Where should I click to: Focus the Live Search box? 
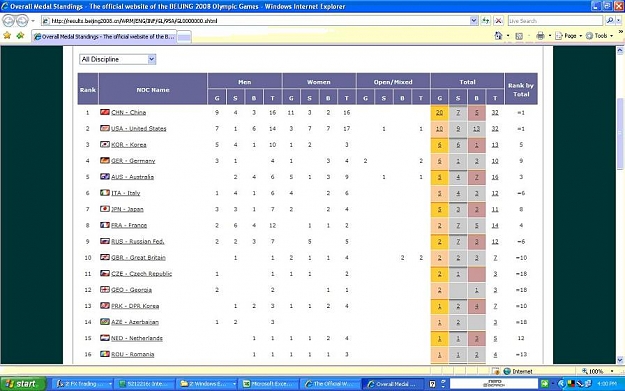click(x=555, y=21)
